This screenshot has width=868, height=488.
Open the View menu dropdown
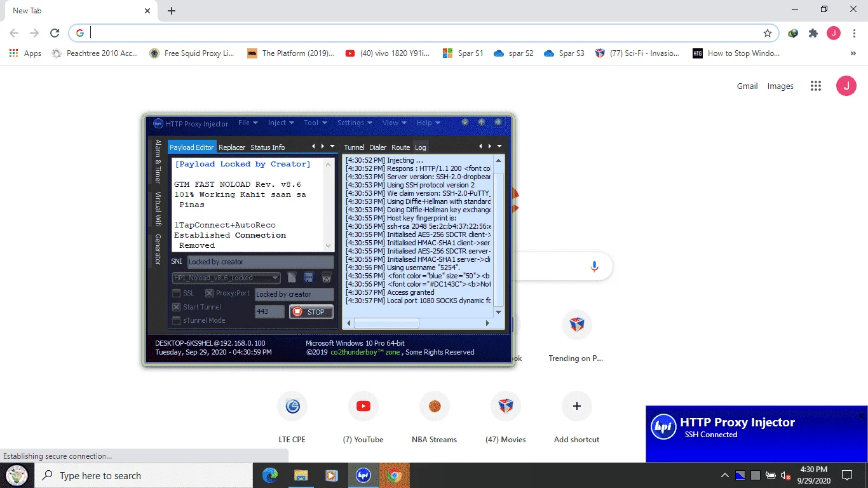click(x=395, y=123)
